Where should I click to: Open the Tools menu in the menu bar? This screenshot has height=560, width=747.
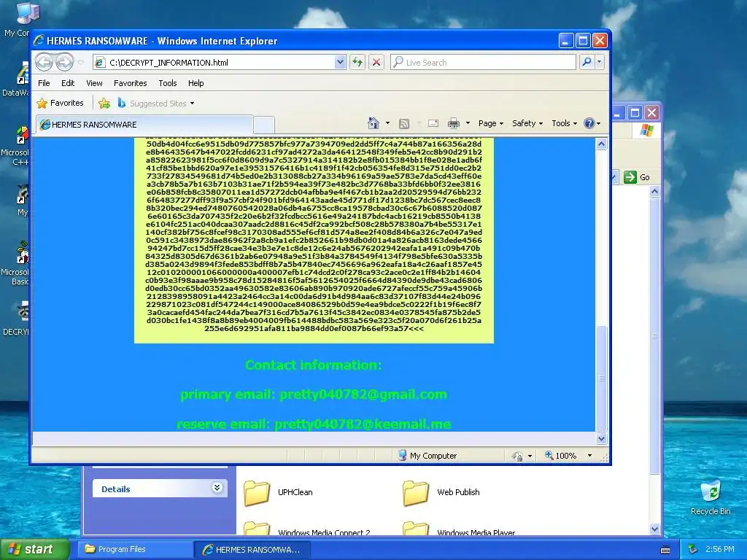point(168,83)
